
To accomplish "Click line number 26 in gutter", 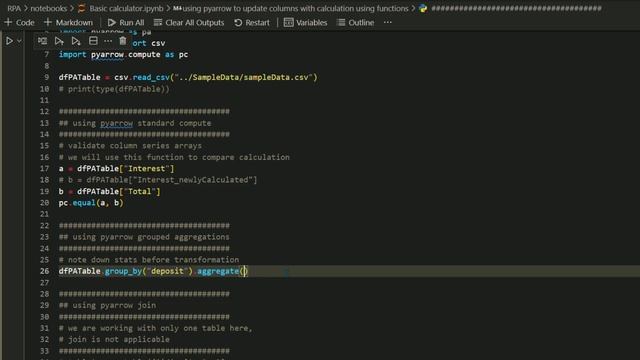I will [x=44, y=271].
